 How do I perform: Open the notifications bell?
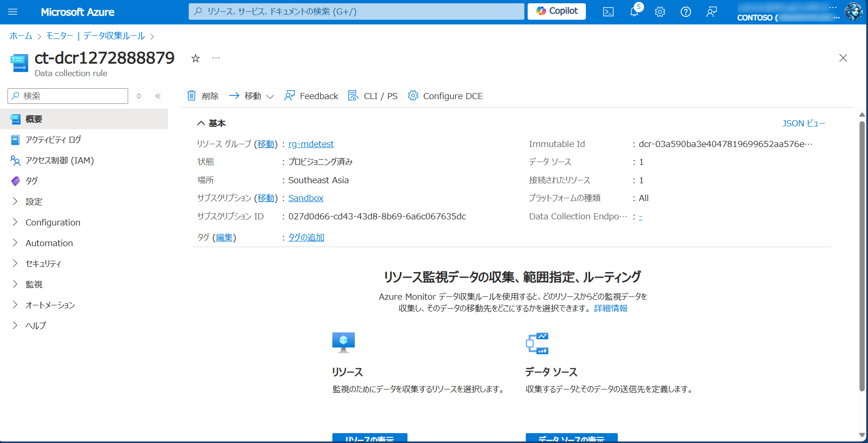pyautogui.click(x=634, y=12)
